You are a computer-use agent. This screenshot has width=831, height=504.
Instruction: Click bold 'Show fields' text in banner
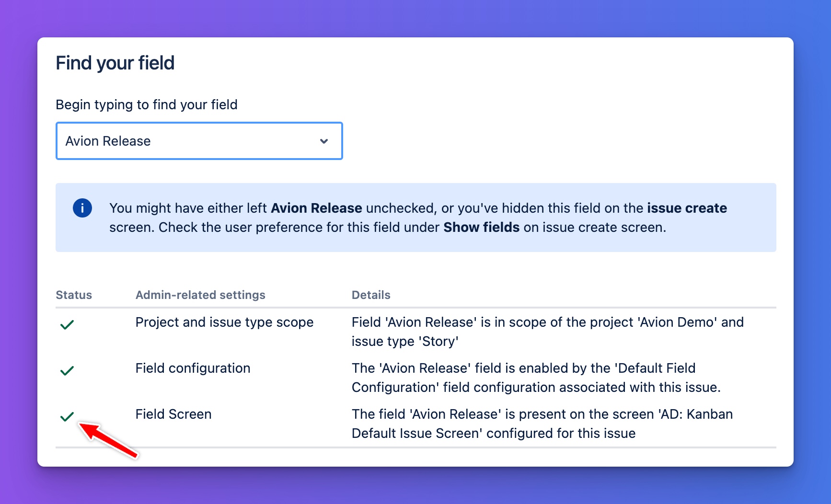pos(481,228)
